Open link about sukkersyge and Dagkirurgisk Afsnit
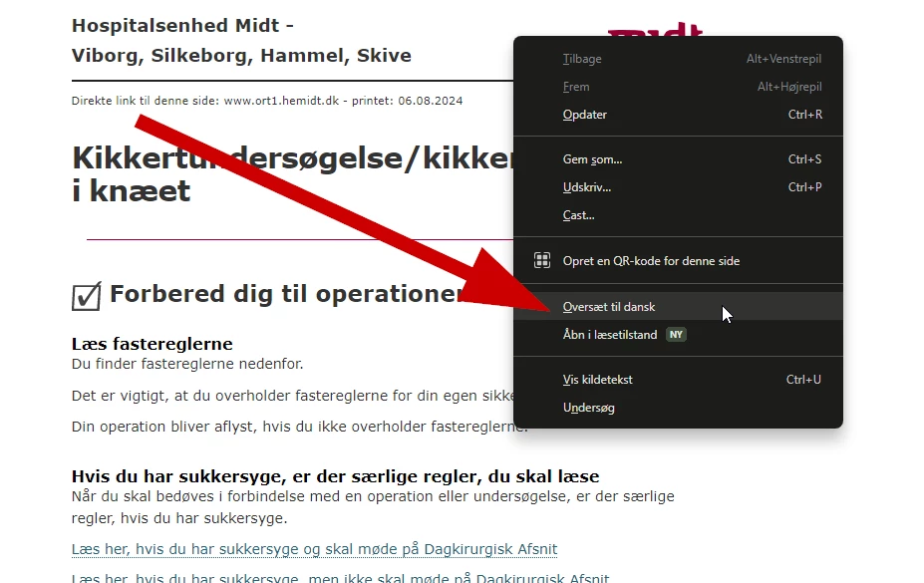Image resolution: width=924 pixels, height=583 pixels. [x=314, y=549]
